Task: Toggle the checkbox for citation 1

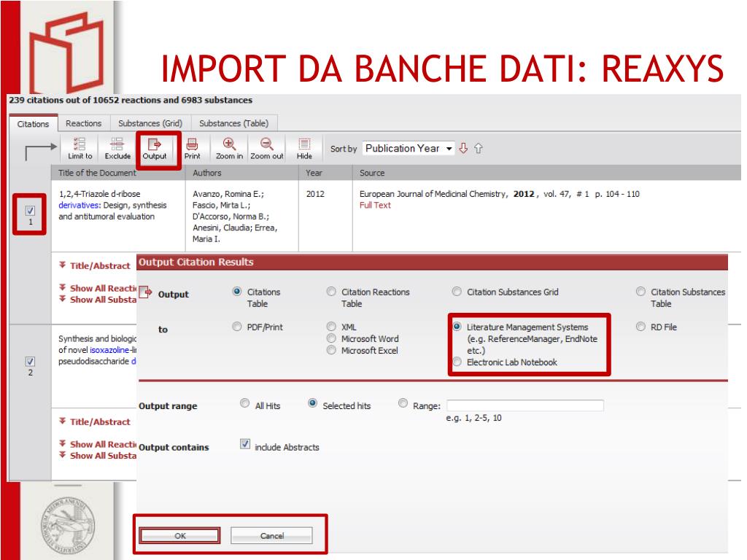Action: [30, 210]
